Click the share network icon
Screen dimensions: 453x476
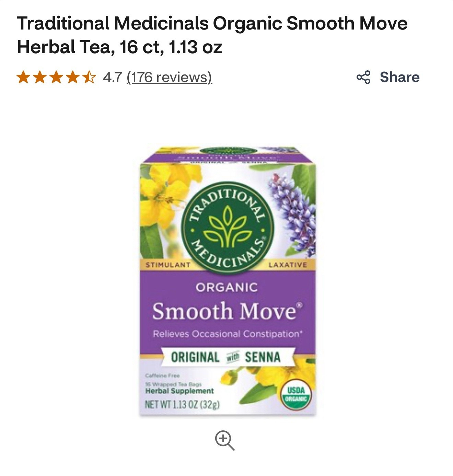tap(363, 77)
